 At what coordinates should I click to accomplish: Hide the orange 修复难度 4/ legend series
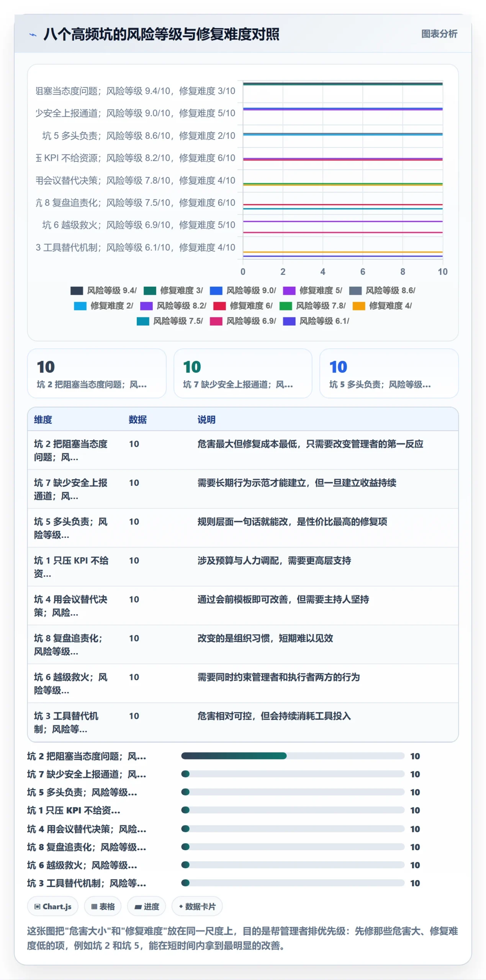pyautogui.click(x=359, y=306)
